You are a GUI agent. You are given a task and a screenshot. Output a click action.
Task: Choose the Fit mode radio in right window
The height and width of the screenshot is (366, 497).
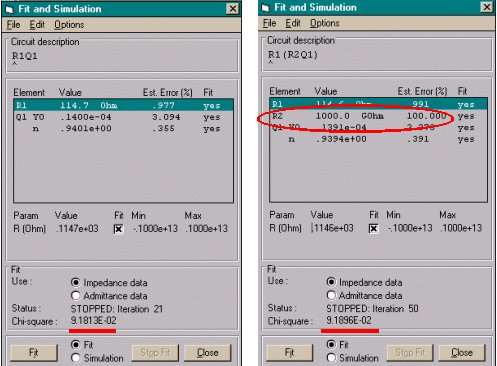coord(331,344)
